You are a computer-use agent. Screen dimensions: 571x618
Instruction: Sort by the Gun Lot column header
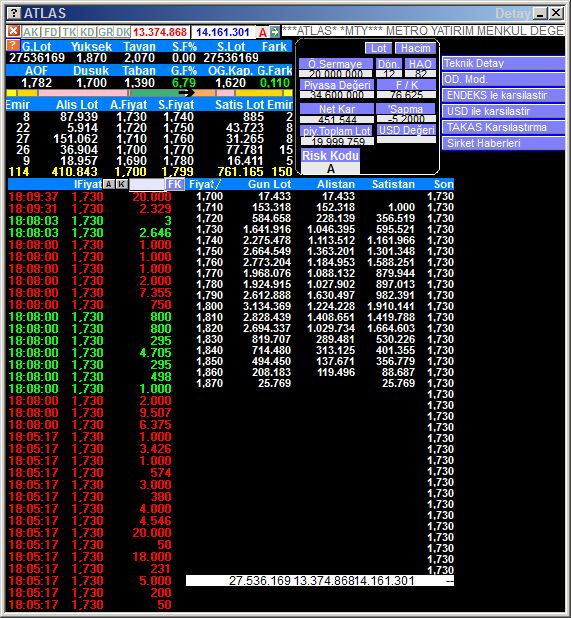[x=269, y=184]
